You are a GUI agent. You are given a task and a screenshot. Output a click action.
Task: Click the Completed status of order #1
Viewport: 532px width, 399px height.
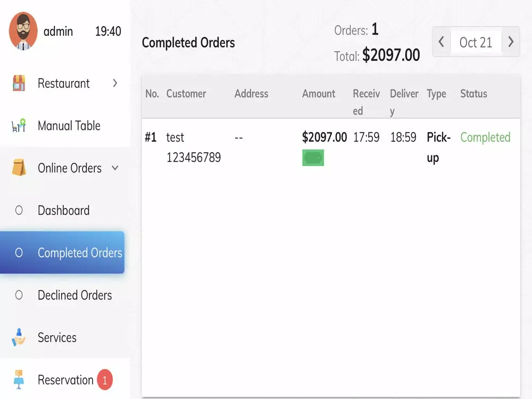coord(485,137)
